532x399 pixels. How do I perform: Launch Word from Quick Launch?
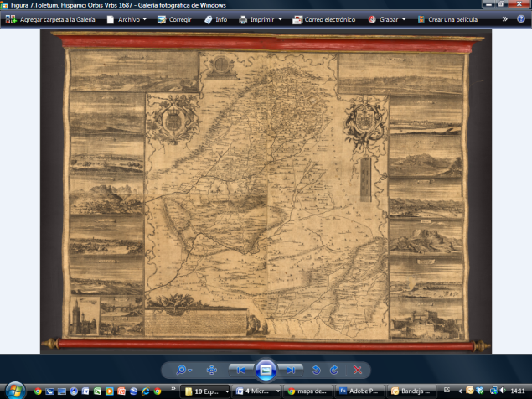85,391
